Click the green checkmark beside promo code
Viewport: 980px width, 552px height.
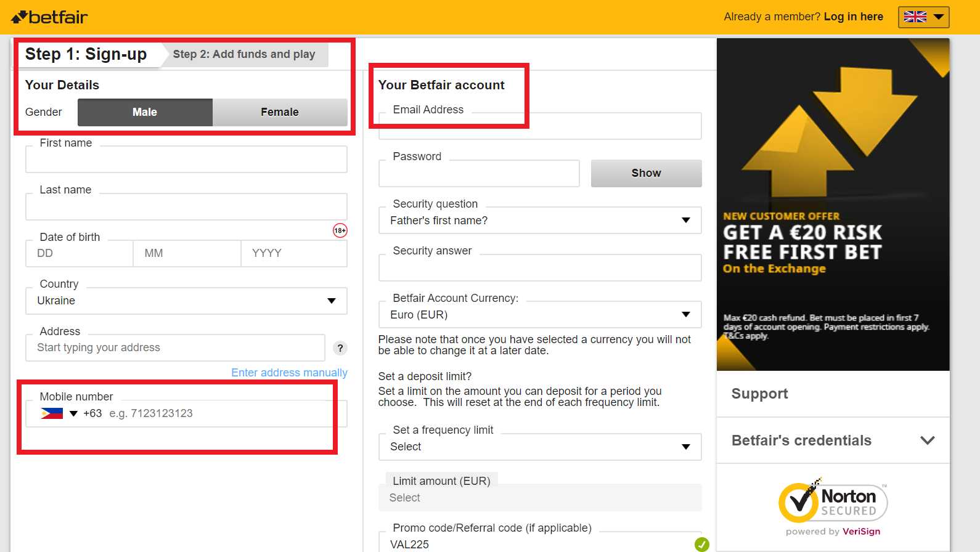click(701, 544)
